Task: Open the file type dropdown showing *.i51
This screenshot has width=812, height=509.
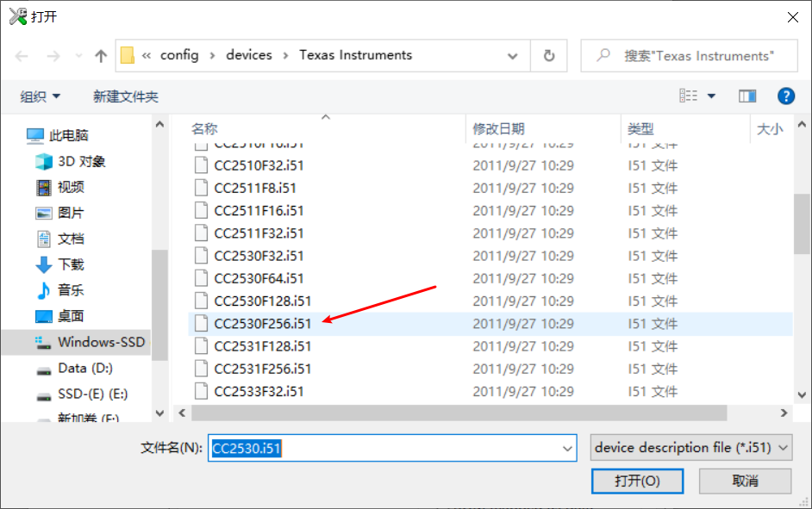Action: 690,448
